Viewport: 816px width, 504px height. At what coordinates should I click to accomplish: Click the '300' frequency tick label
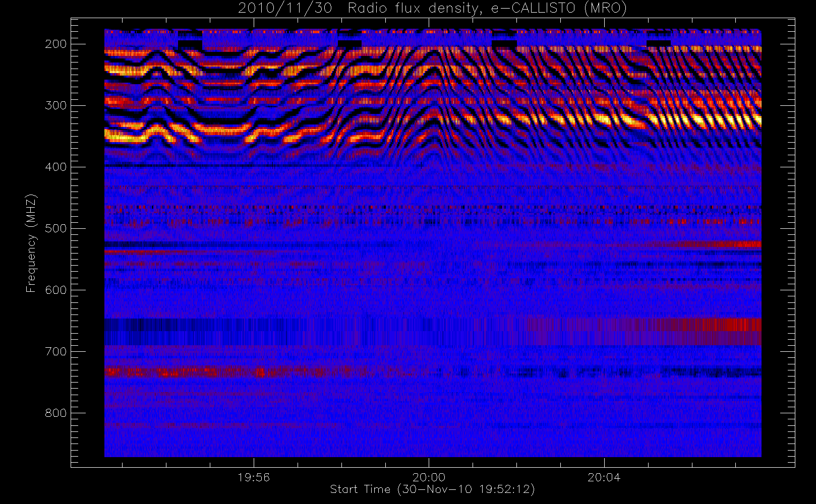click(x=55, y=105)
